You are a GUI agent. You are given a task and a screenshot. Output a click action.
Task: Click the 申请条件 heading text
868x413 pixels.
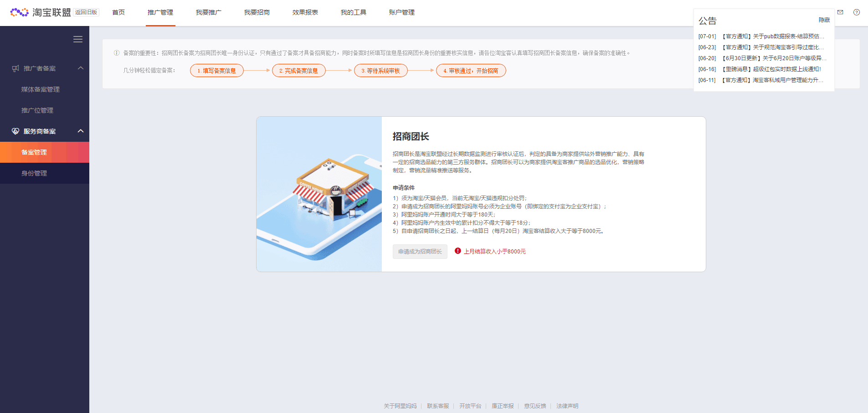404,188
